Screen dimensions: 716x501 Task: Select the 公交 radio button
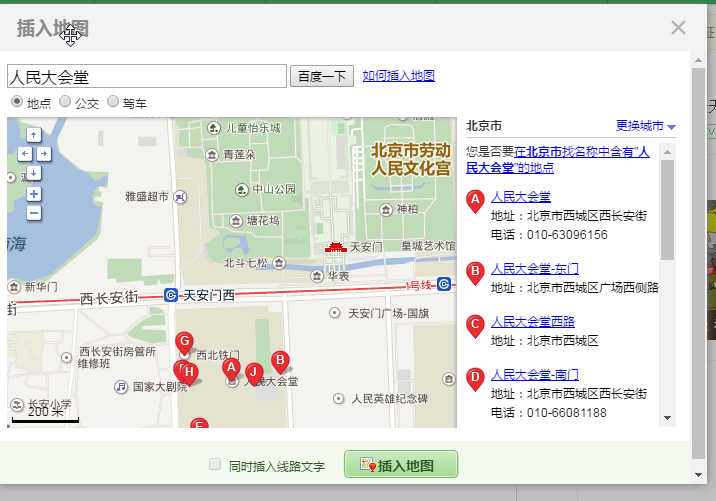(65, 101)
